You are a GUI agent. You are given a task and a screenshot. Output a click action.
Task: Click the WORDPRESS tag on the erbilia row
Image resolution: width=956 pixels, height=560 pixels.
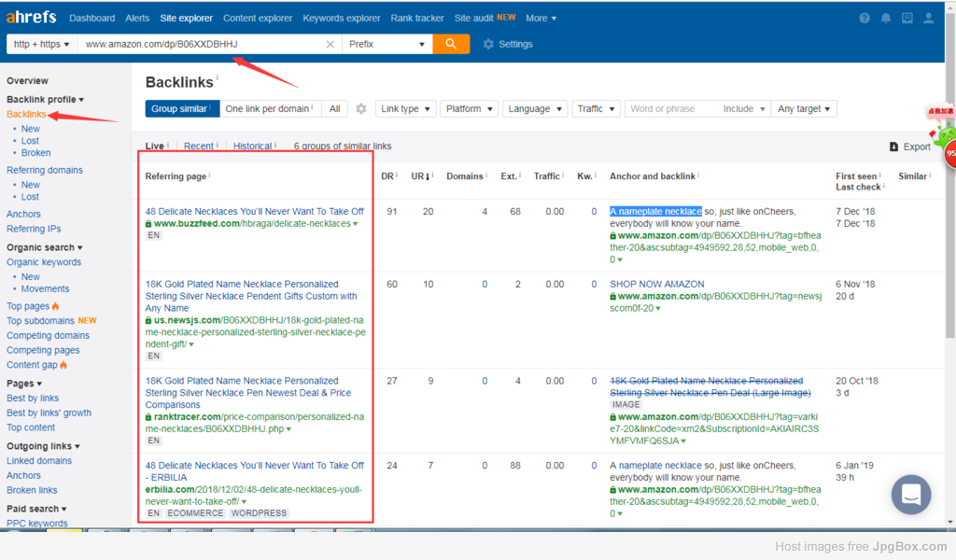point(260,513)
